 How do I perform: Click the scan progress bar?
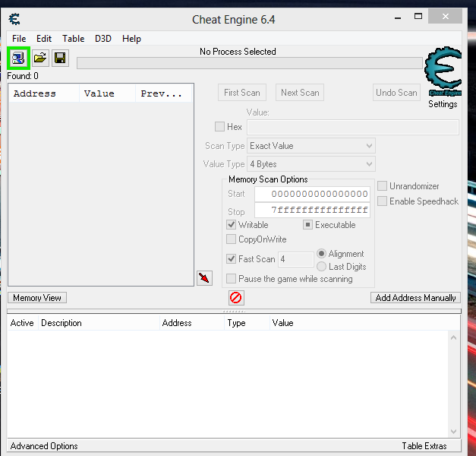[x=250, y=63]
